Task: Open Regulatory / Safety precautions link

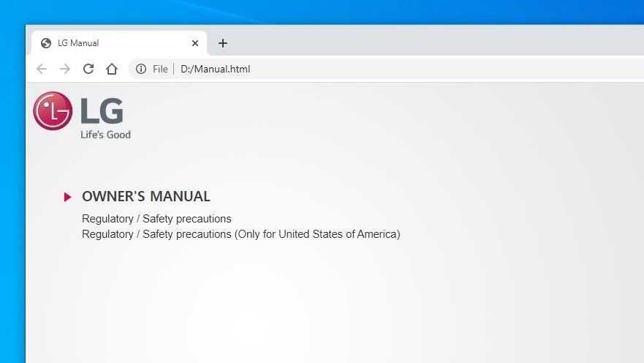Action: click(156, 219)
